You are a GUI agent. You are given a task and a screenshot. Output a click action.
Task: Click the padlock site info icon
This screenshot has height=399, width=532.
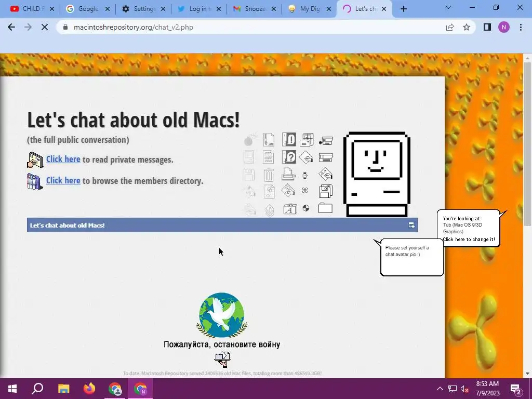(65, 27)
